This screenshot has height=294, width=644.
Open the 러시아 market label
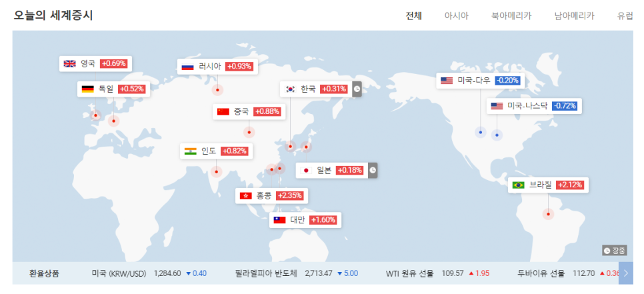coord(218,67)
